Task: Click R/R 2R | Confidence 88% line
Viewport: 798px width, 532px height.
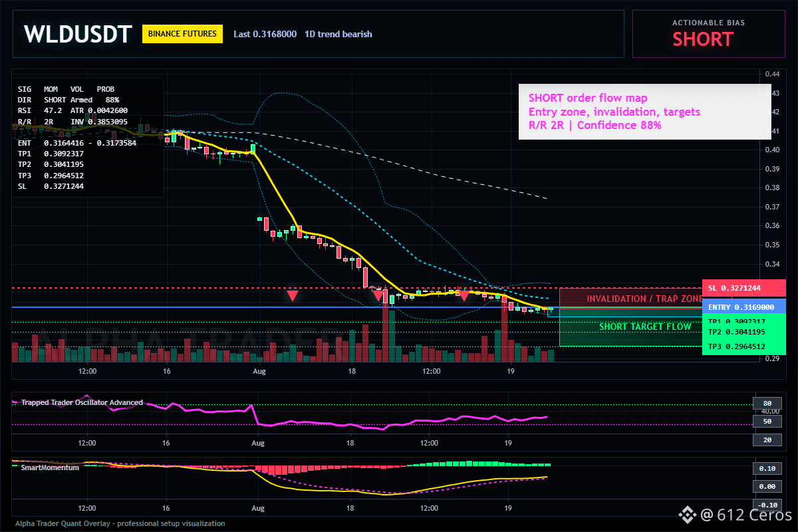Action: coord(595,125)
